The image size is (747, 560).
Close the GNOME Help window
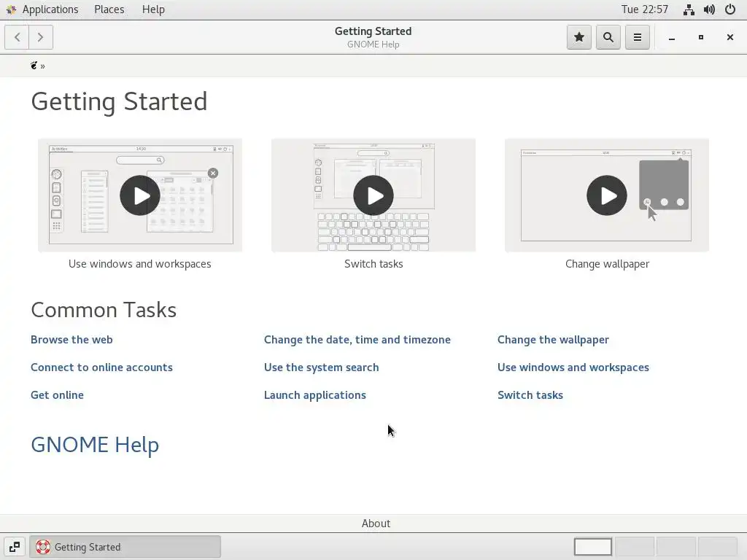click(729, 37)
